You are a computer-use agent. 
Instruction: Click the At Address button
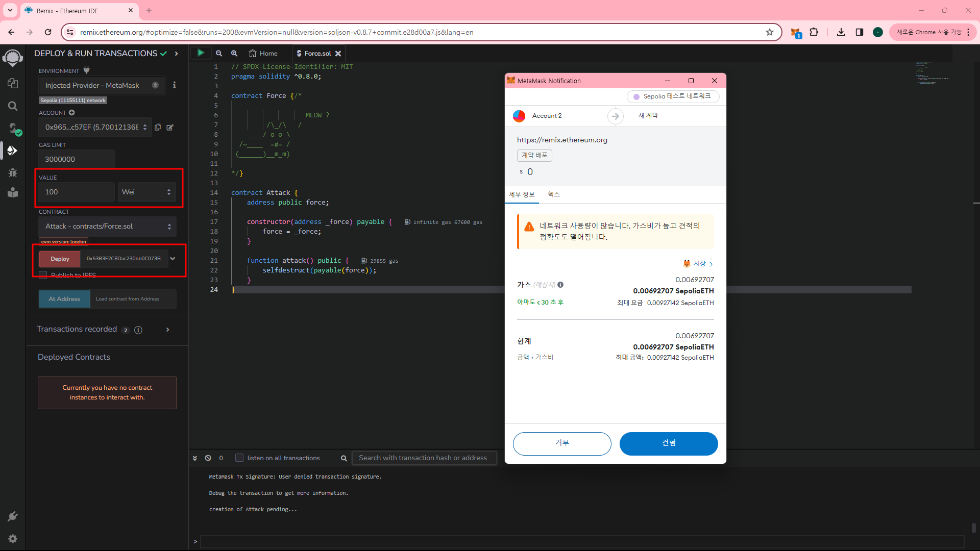[x=64, y=299]
